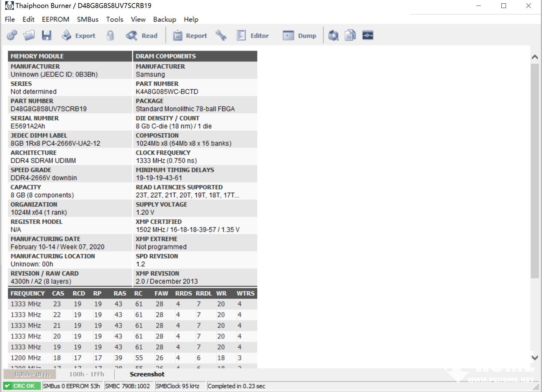Click DRAM part number K4A8G085WC-BCTD
This screenshot has width=542, height=392.
tap(167, 91)
